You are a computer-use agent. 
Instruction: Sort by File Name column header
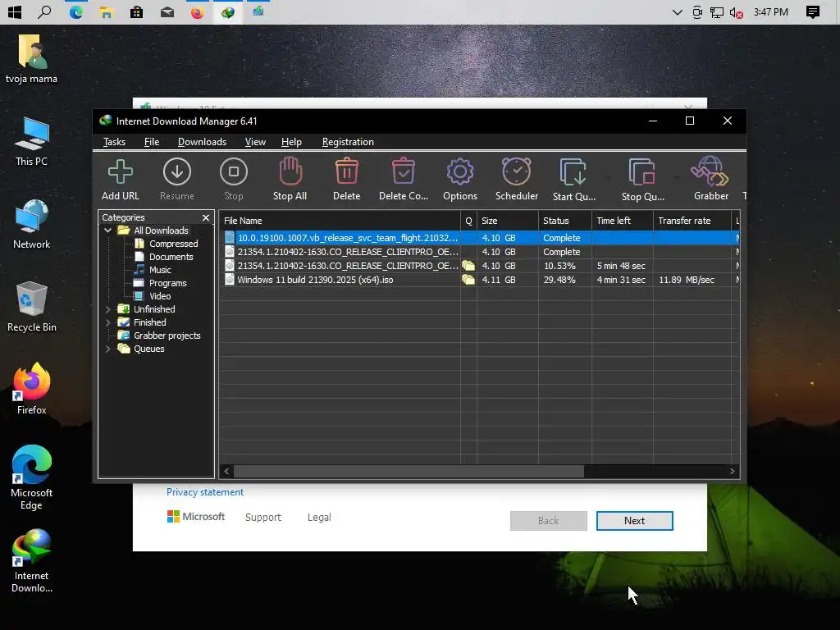click(x=340, y=221)
